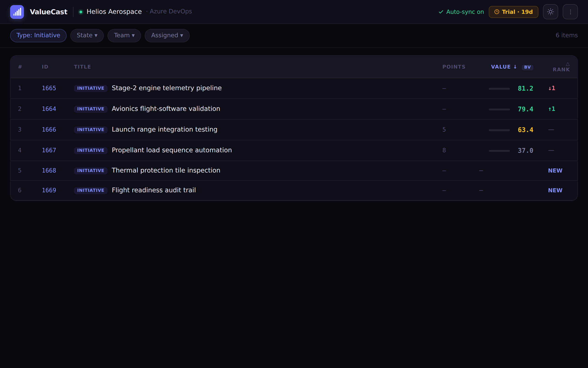
Task: Select Propellant load sequence automation title
Action: 172,150
